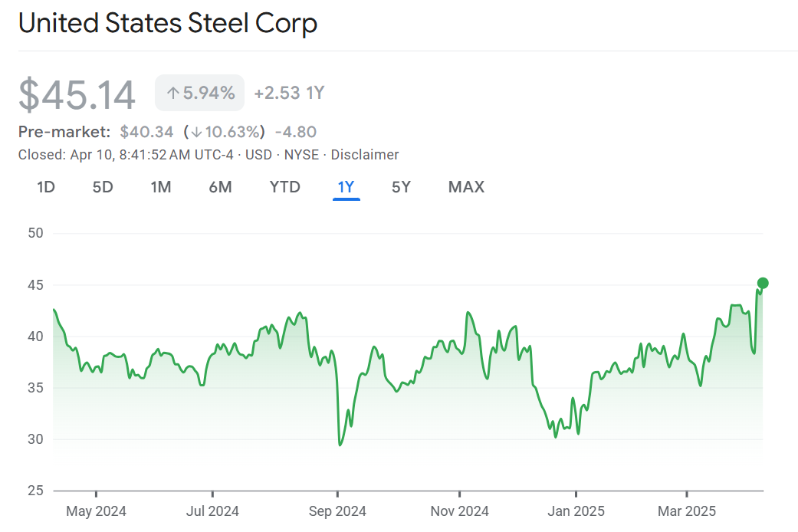The height and width of the screenshot is (532, 798).
Task: Click the Jan 2025 axis label
Action: pos(576,511)
